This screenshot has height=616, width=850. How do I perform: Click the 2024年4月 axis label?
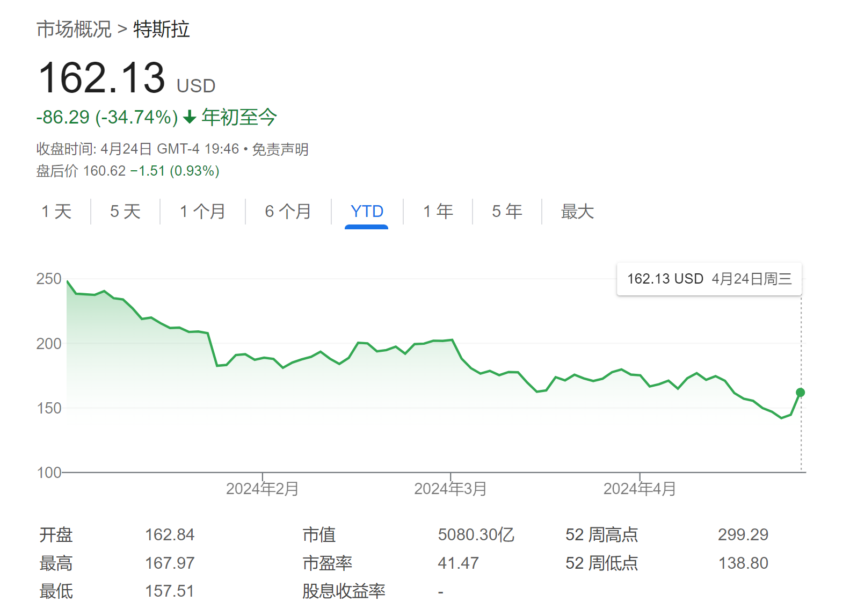640,489
